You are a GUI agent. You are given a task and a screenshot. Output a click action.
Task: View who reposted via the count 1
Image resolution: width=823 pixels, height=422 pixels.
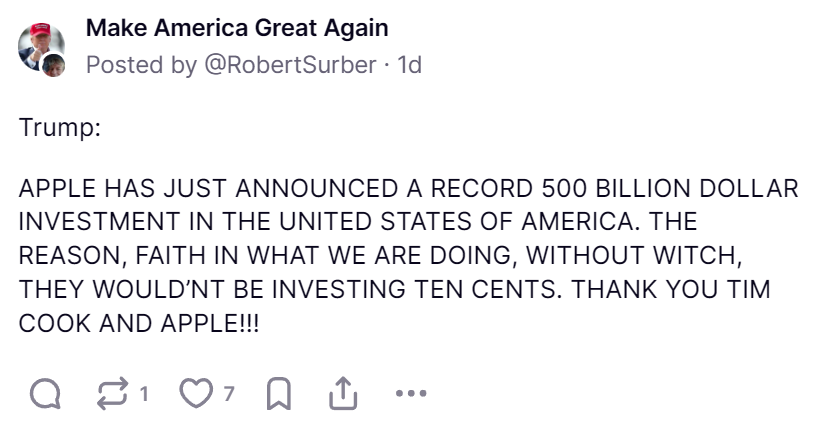click(x=144, y=393)
